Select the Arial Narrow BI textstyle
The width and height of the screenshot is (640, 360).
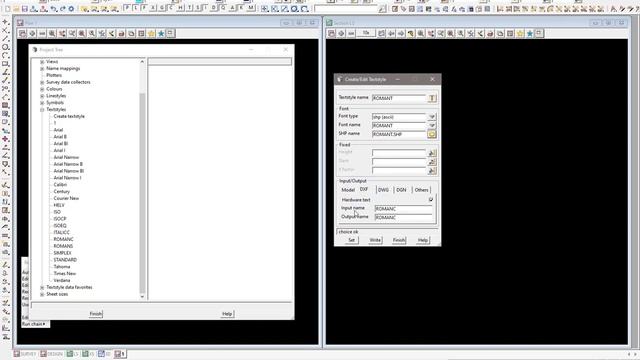(x=69, y=171)
